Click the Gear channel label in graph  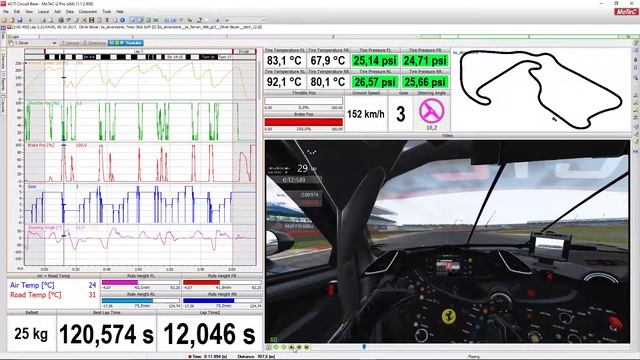(32, 187)
